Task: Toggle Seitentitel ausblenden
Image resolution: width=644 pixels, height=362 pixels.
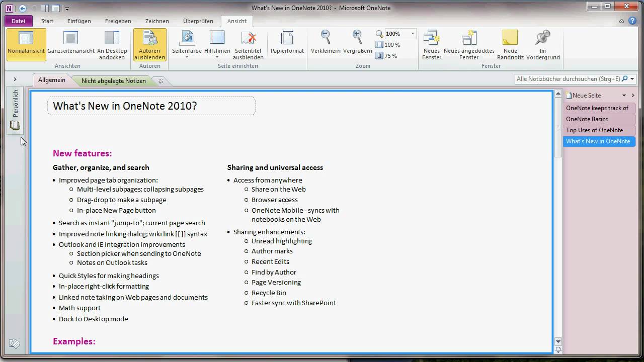Action: click(x=248, y=45)
